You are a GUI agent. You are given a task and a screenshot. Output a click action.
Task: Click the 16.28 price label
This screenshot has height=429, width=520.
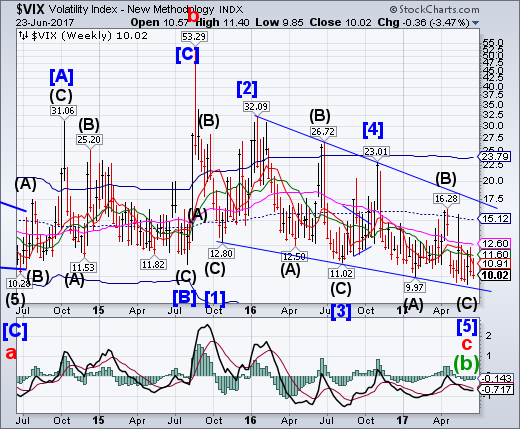point(446,199)
